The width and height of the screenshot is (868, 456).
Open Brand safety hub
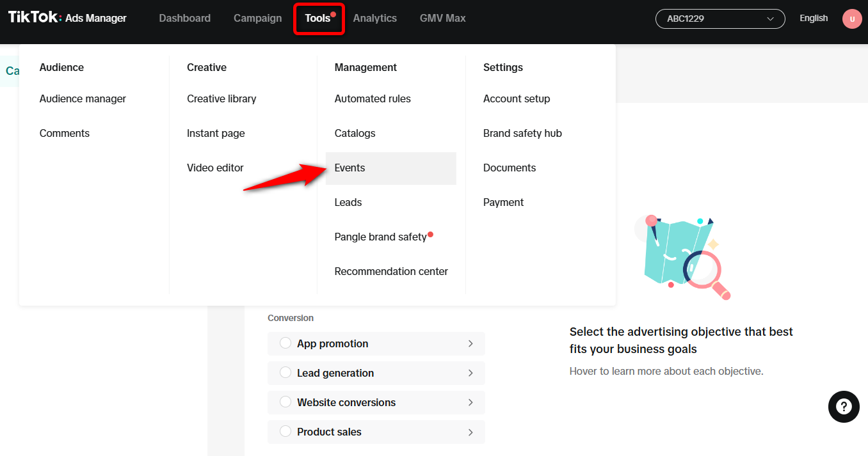click(522, 133)
